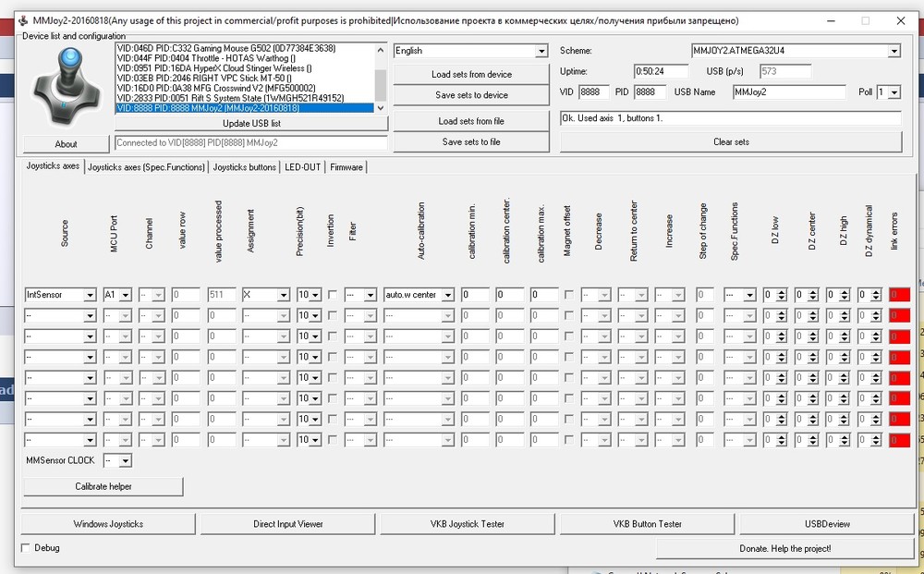924x574 pixels.
Task: Click the device list scrollbar down arrow
Action: pyautogui.click(x=381, y=108)
